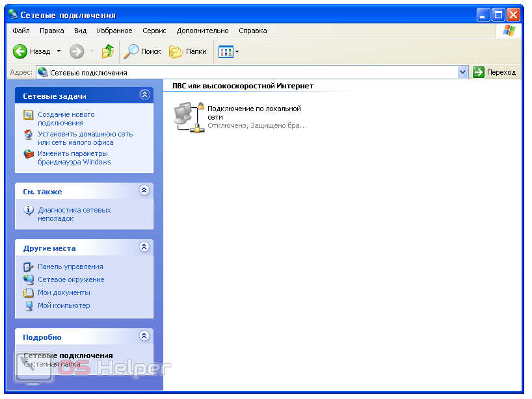Show the Folders pane
Screen dimensions: 532x399
[188, 51]
